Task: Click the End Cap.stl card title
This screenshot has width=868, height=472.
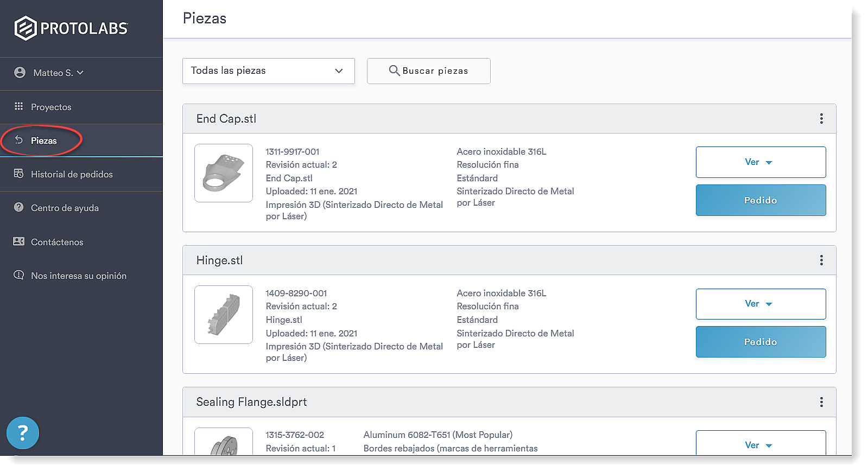Action: [x=226, y=119]
